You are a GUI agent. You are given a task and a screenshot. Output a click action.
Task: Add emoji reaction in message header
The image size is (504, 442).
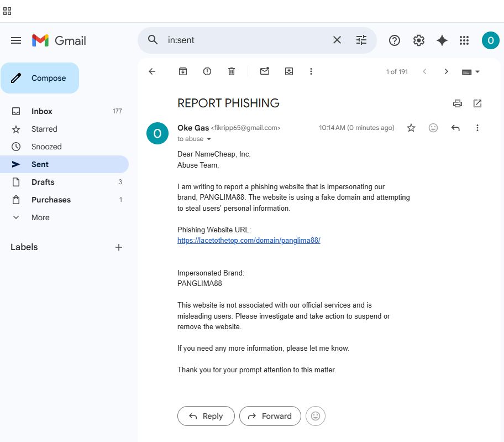click(433, 128)
